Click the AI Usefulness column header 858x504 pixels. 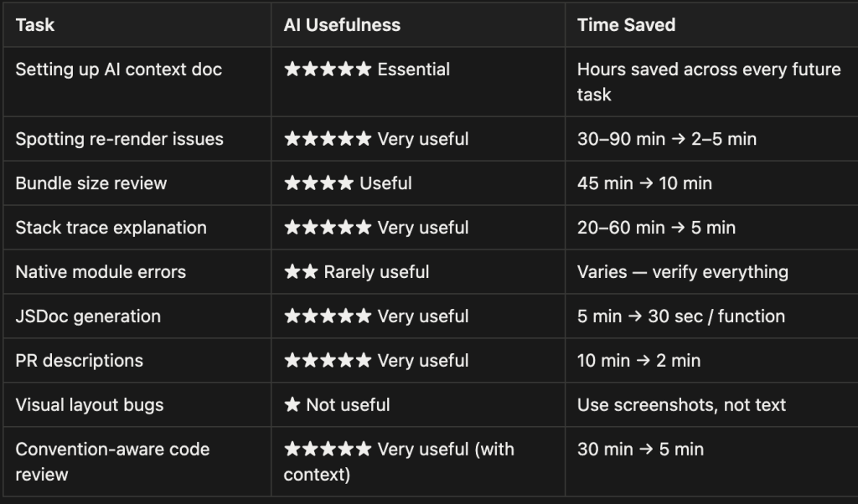point(342,25)
